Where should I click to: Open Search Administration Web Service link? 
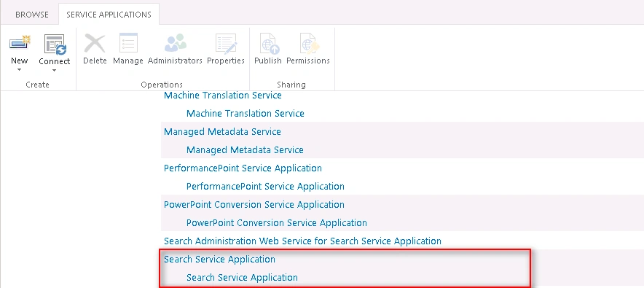tap(303, 241)
